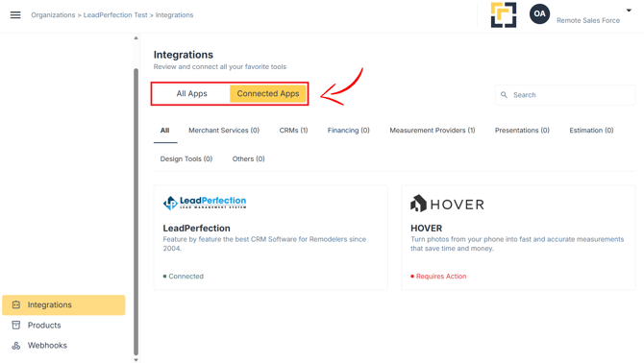Screen dimensions: 644x363
Task: Select the Connected Apps toggle
Action: [x=268, y=93]
